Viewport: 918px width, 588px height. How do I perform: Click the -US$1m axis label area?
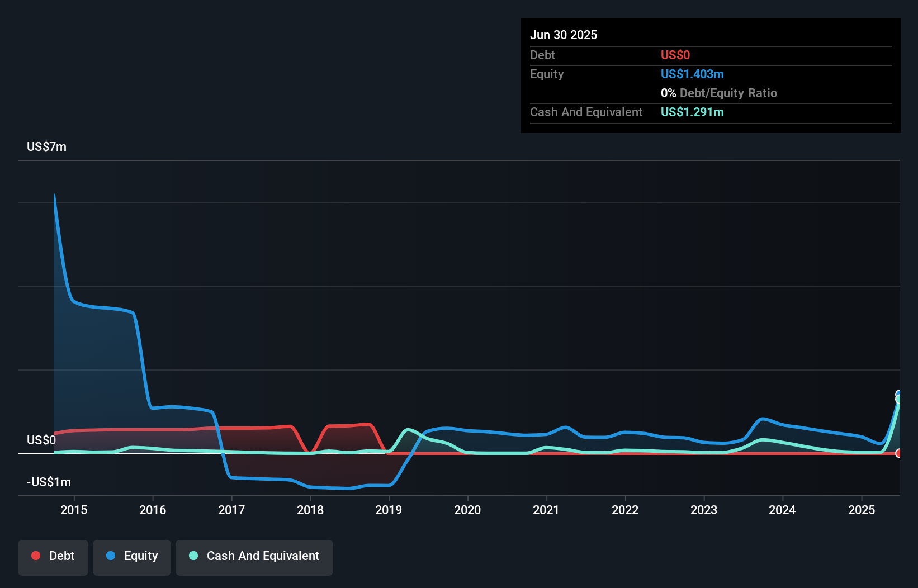click(x=48, y=481)
